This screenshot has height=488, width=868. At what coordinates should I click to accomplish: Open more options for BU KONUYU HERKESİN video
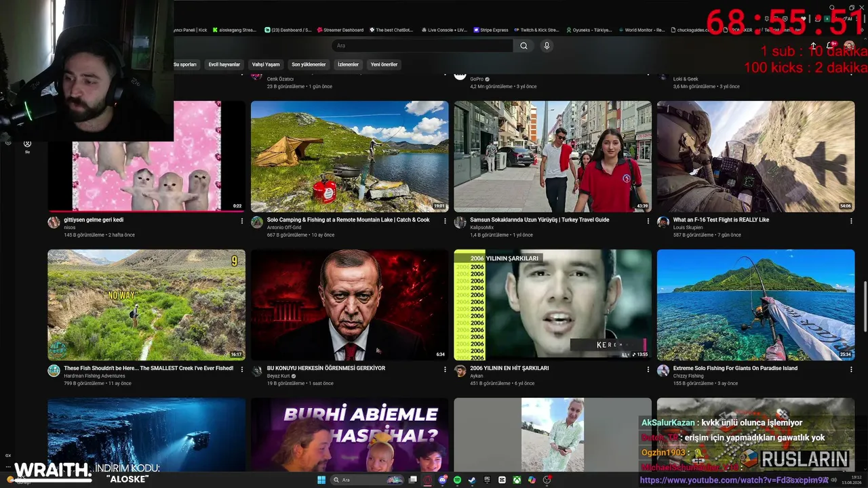pyautogui.click(x=445, y=369)
